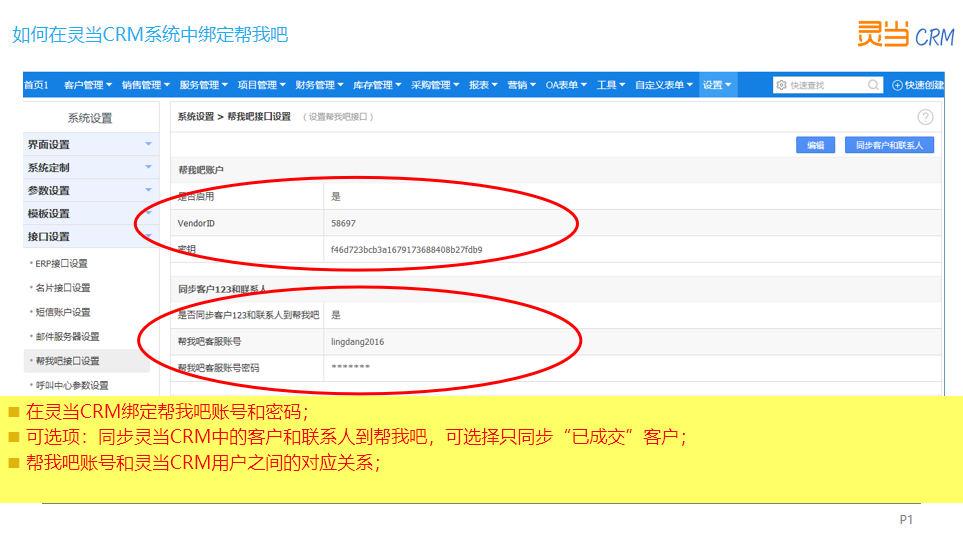The image size is (963, 540).
Task: Expand the 界面设置 sidebar section
Action: tap(89, 144)
